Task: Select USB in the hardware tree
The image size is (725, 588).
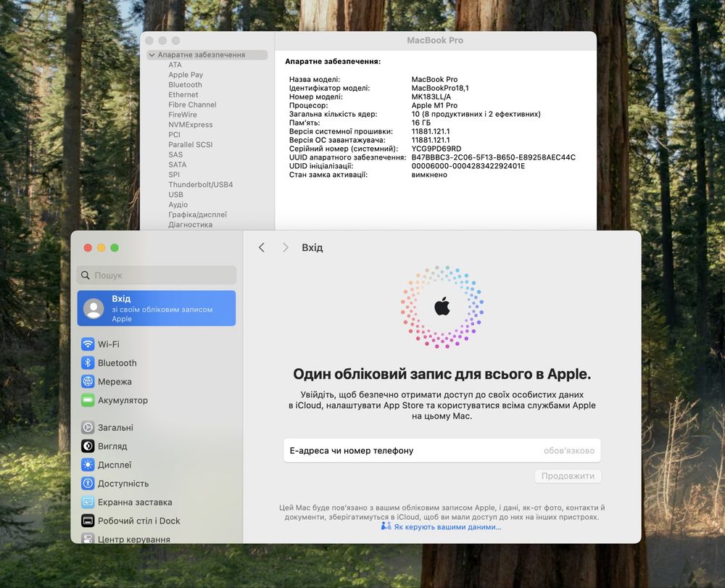Action: (x=175, y=194)
